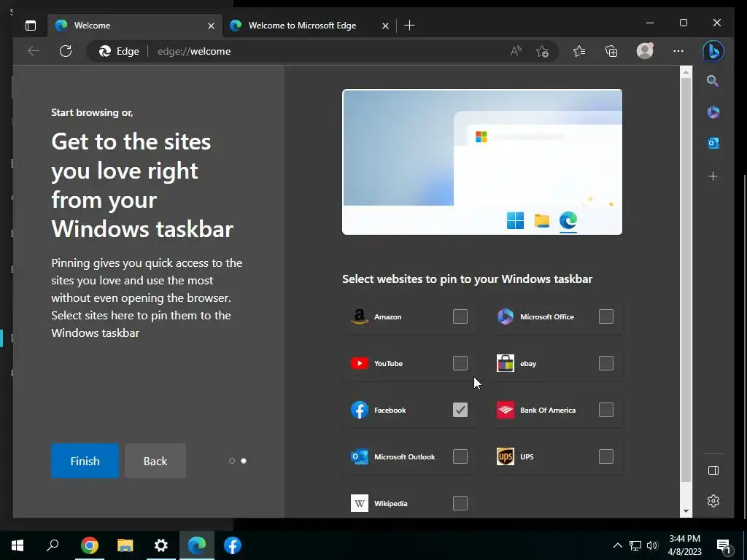Check the YouTube checkbox
The image size is (747, 560).
[x=460, y=363]
